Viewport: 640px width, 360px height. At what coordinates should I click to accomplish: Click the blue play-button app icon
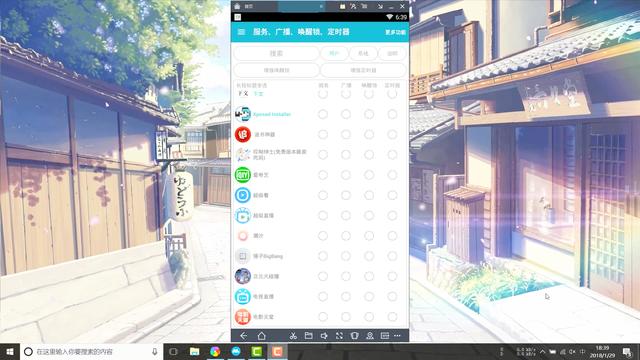pos(242,195)
